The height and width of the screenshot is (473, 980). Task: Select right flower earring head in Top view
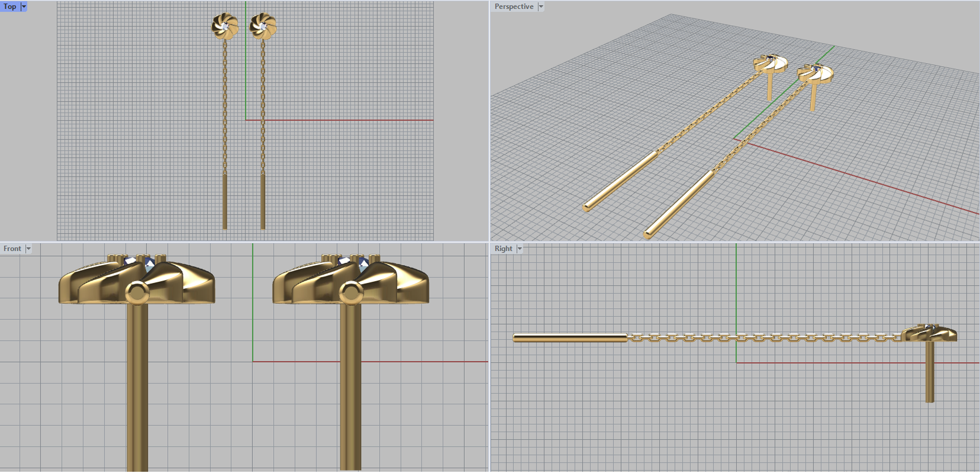pyautogui.click(x=263, y=26)
